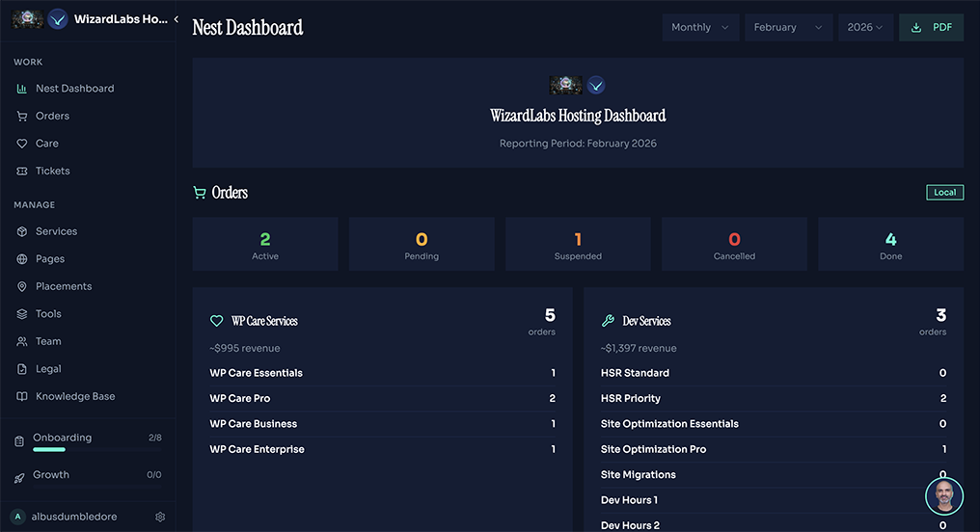Select the Care heart icon

pyautogui.click(x=22, y=144)
